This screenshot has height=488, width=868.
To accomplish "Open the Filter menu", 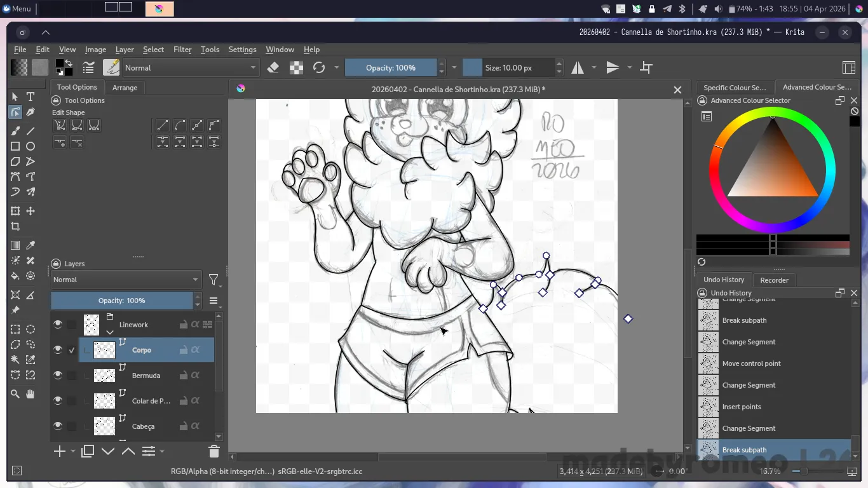I will [182, 50].
